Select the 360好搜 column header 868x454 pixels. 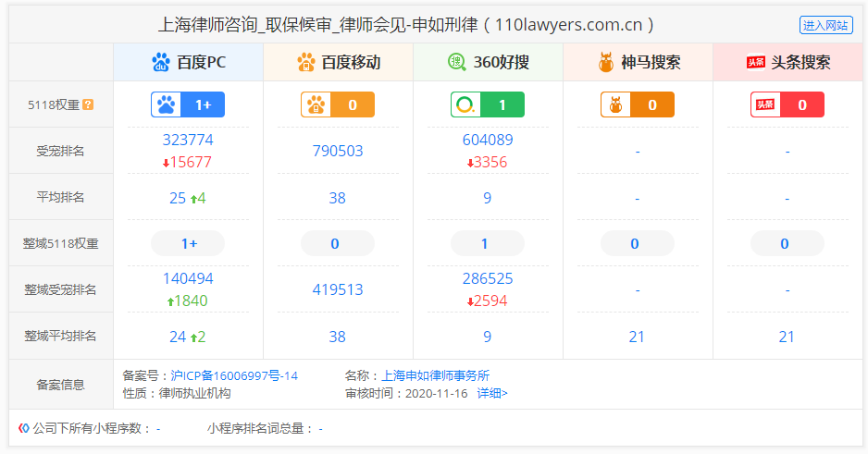tap(489, 62)
